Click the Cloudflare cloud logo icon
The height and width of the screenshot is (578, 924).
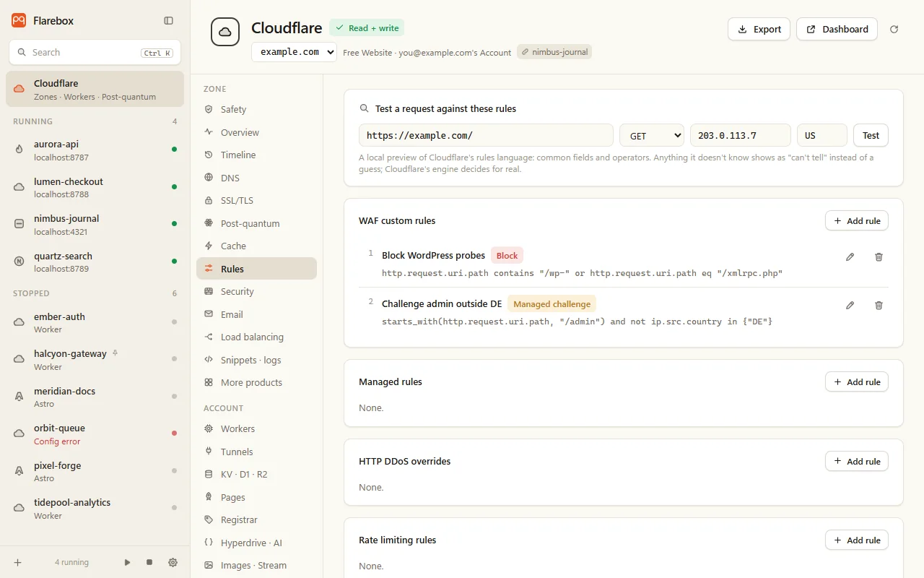(225, 33)
